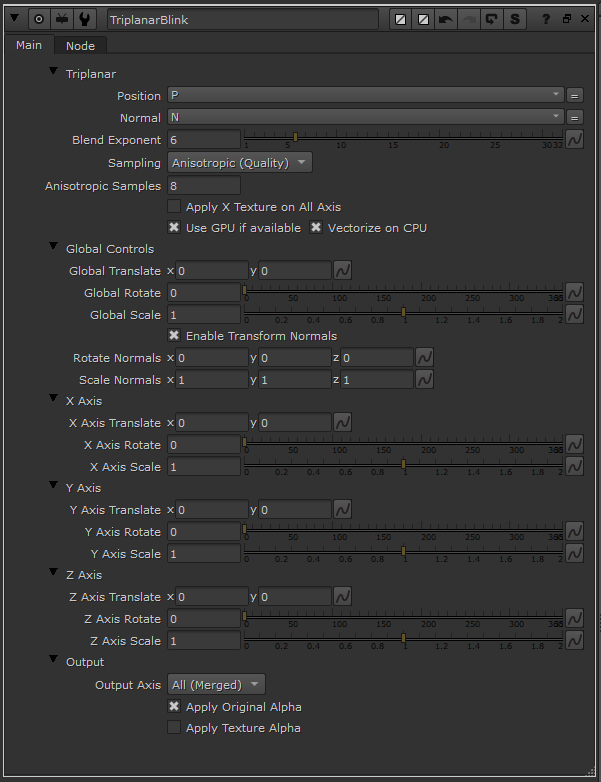
Task: Open the Sampling dropdown
Action: [239, 163]
